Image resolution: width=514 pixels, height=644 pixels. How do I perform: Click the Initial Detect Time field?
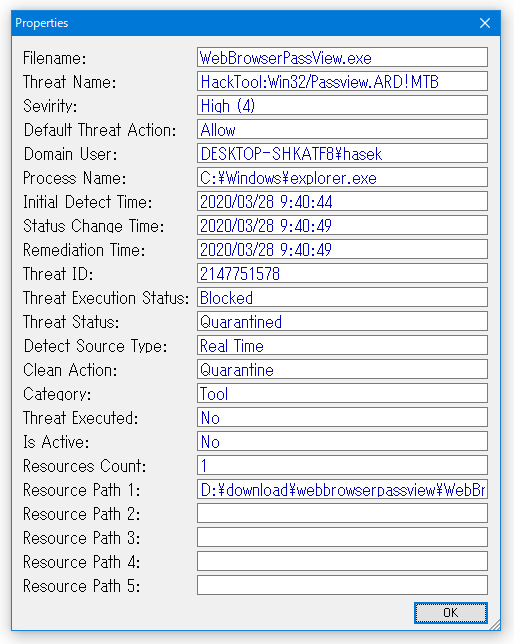pos(342,201)
